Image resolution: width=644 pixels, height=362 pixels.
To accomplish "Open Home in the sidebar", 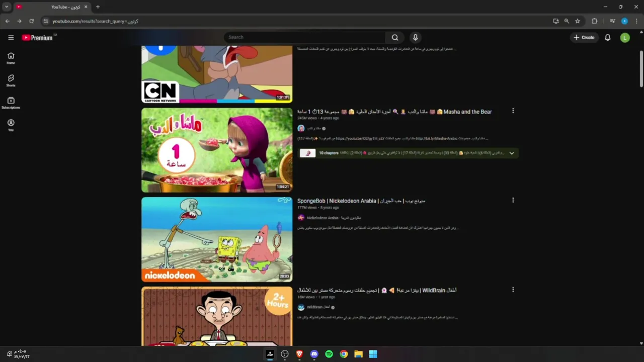I will coord(11,58).
